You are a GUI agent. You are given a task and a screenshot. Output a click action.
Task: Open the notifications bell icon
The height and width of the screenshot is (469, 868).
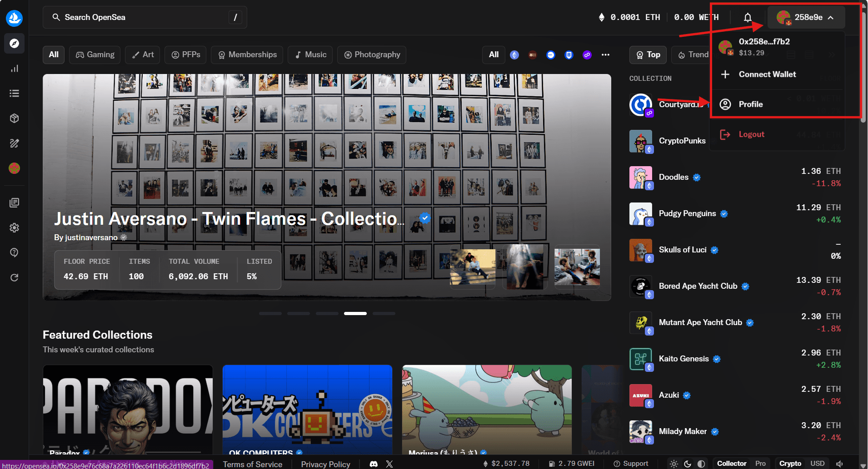(x=748, y=17)
